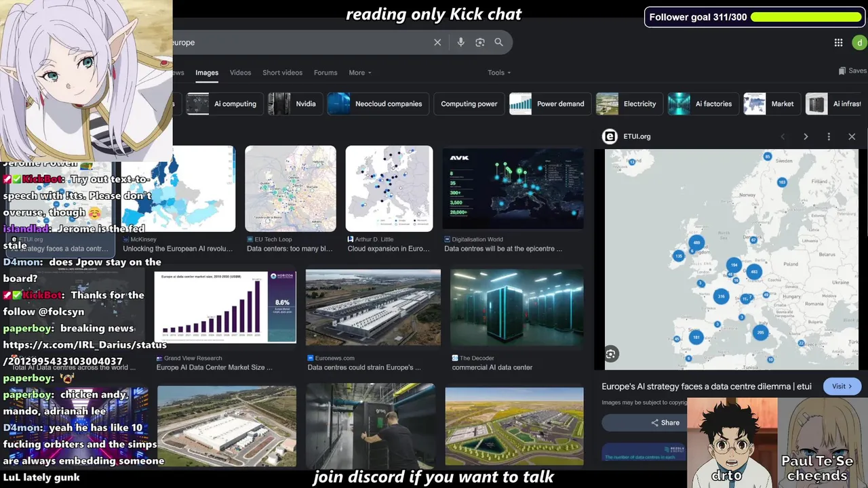Click inside the search input field
This screenshot has width=868, height=488.
tap(298, 42)
